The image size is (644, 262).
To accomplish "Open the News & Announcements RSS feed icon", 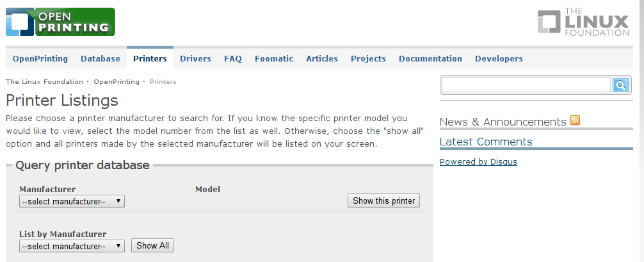I will point(575,120).
